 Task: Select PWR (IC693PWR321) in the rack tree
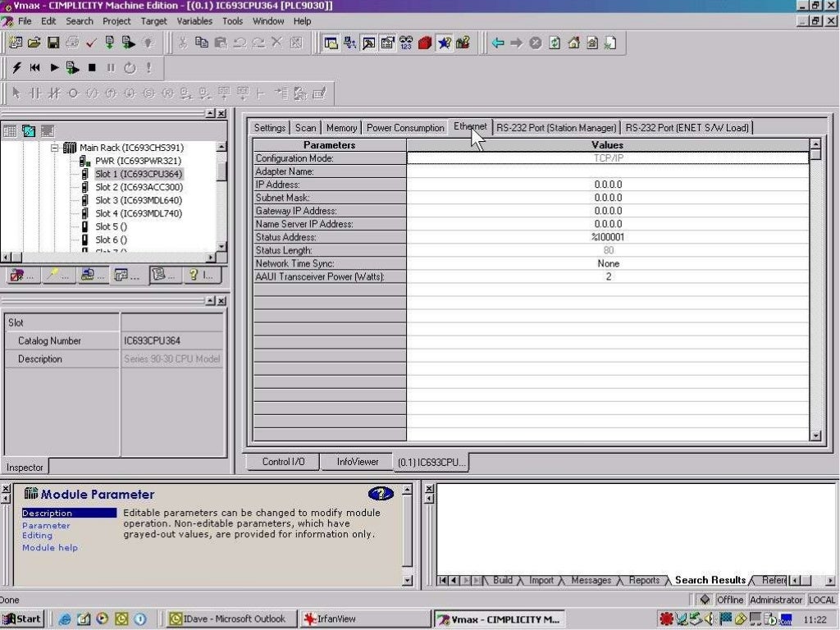click(138, 161)
